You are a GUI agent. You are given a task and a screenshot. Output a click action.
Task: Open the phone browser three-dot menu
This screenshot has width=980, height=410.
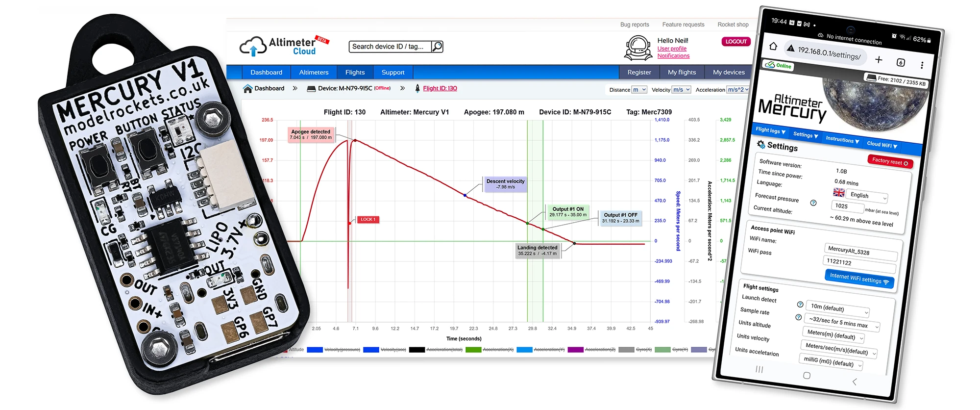922,65
